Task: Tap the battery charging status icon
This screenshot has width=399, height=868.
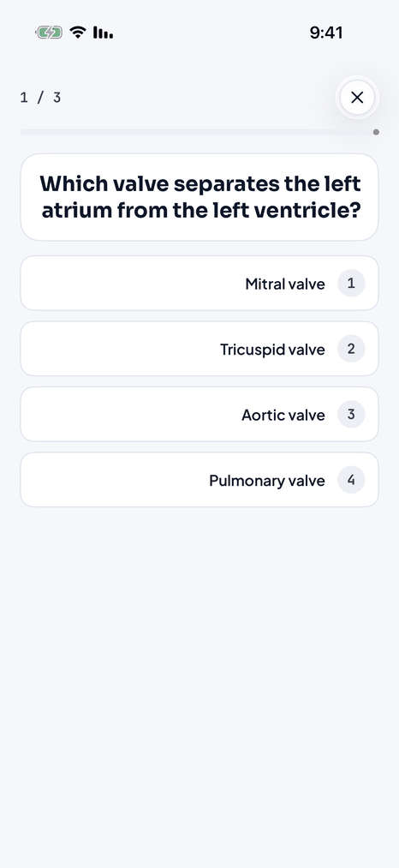Action: [x=50, y=33]
